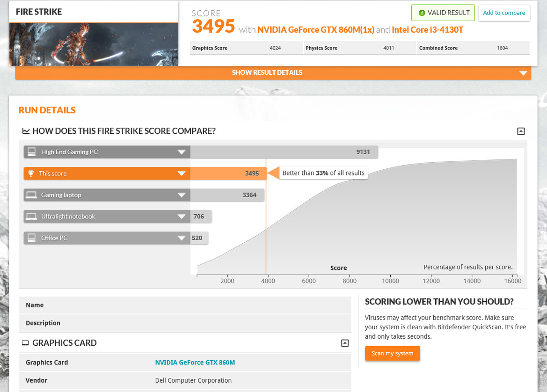
Task: Expand the SHOW RESULT DETAILS bar
Action: [x=273, y=73]
